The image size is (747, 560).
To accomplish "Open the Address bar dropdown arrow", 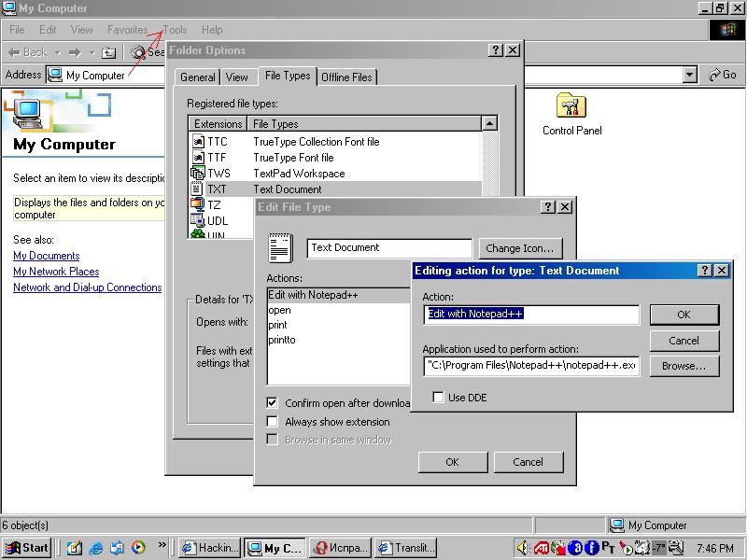I will 690,75.
